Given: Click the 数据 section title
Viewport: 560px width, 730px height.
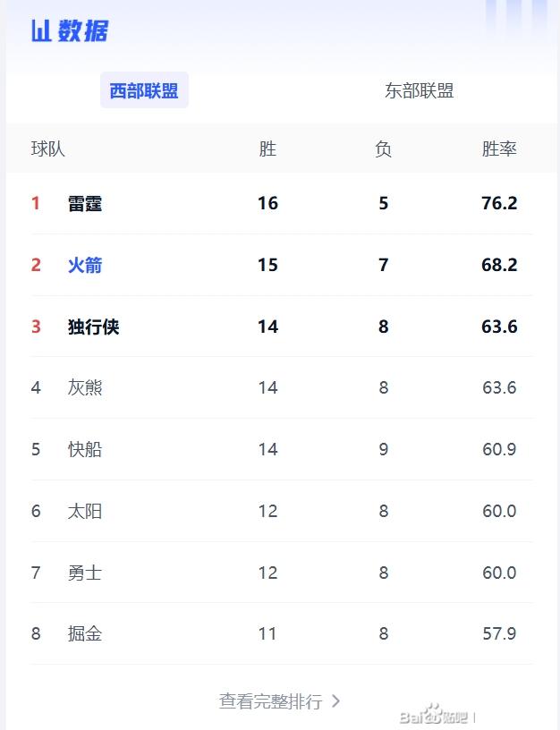Looking at the screenshot, I should coord(83,31).
